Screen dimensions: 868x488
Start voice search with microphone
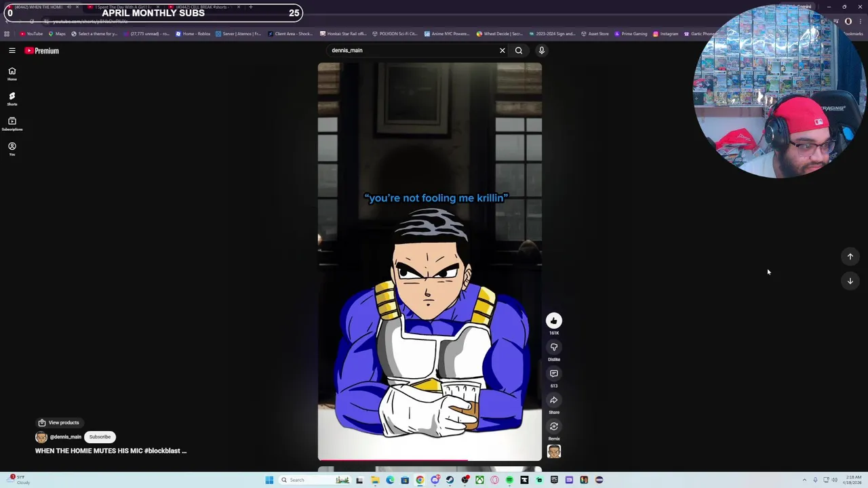pos(542,50)
